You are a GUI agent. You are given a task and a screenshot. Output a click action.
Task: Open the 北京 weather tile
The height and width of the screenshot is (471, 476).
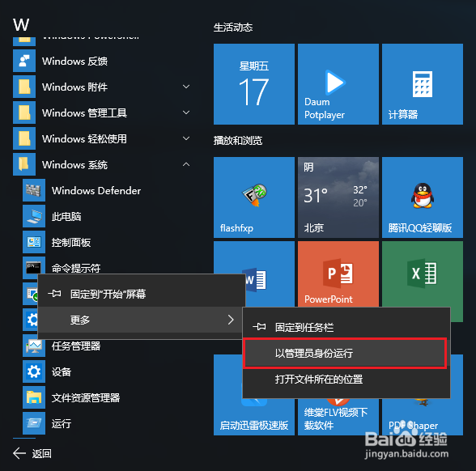point(338,197)
